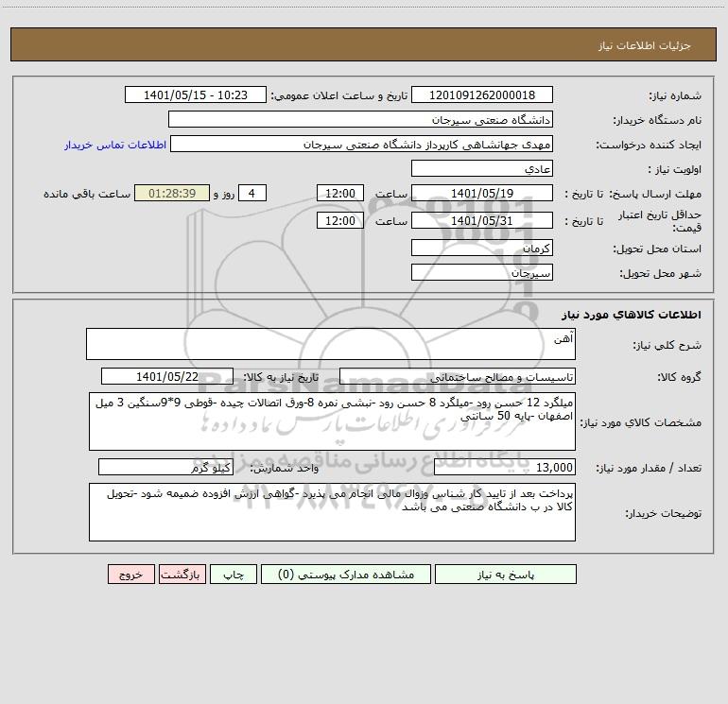The height and width of the screenshot is (704, 728).
Task: Click section heading اطلاعات کالاهای مورد نیاز
Action: [632, 315]
